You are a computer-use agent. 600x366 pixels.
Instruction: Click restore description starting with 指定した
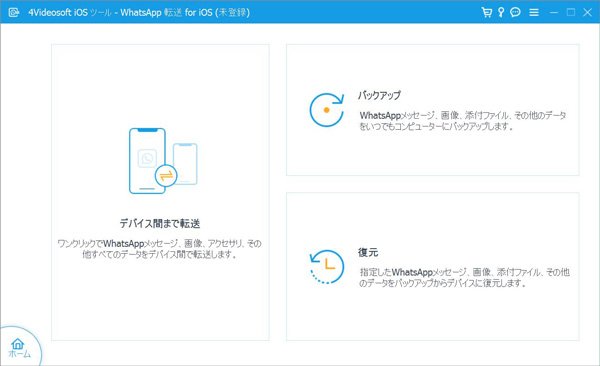[x=465, y=278]
